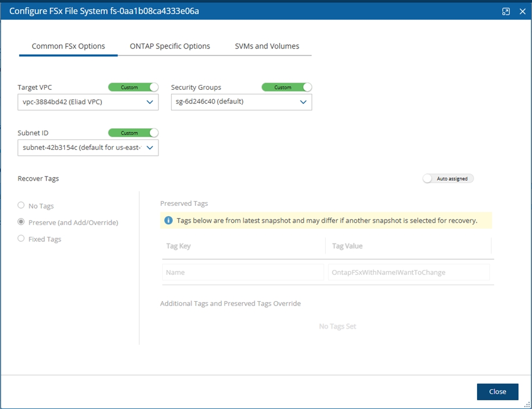Click the maximize dialog icon in title bar
Image resolution: width=532 pixels, height=409 pixels.
506,11
